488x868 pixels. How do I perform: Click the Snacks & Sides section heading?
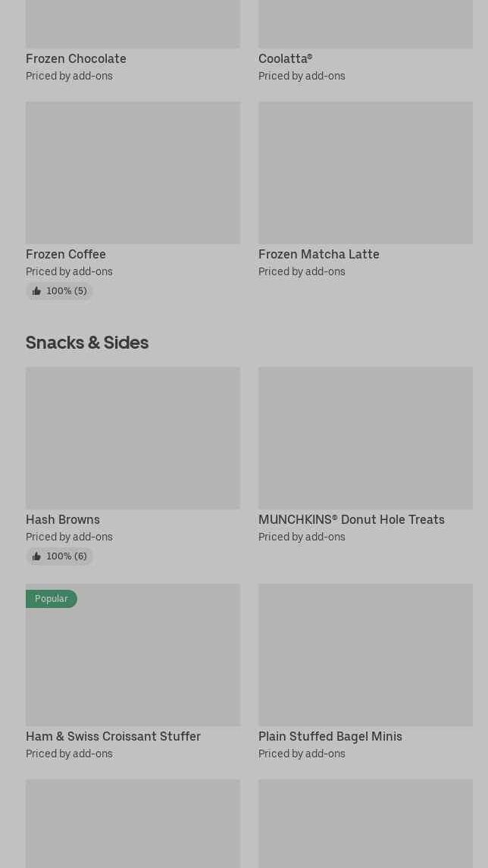click(x=87, y=343)
